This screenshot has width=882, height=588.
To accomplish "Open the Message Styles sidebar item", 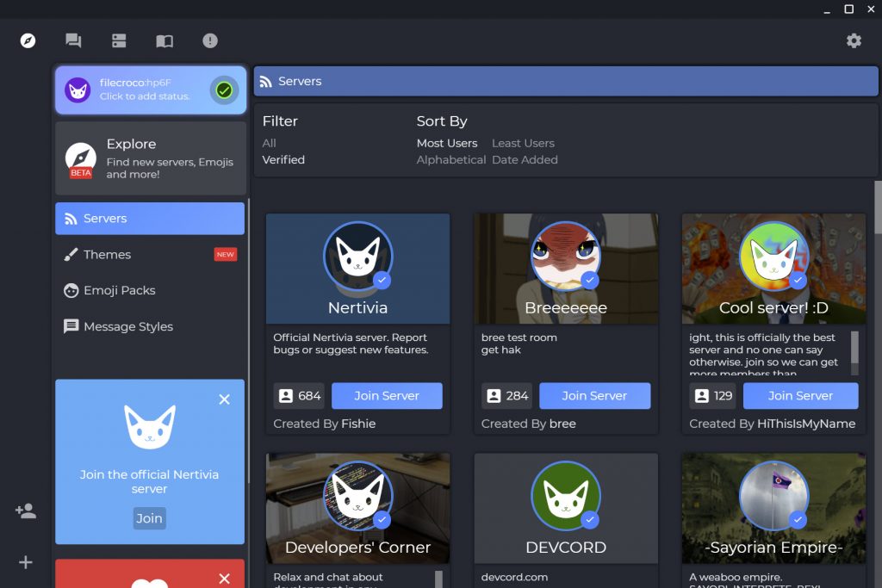I will coord(150,326).
